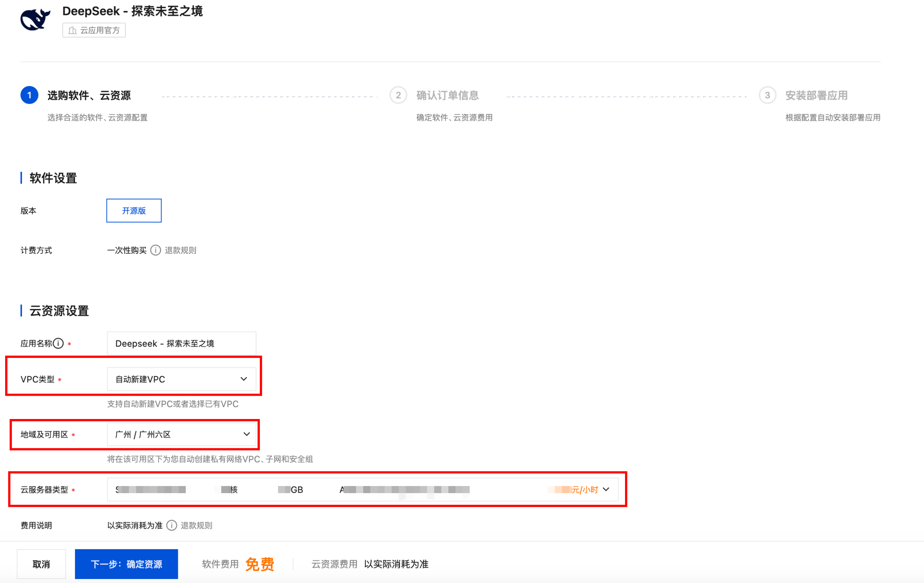Click the chevron in 自动新建VPC select

point(244,379)
